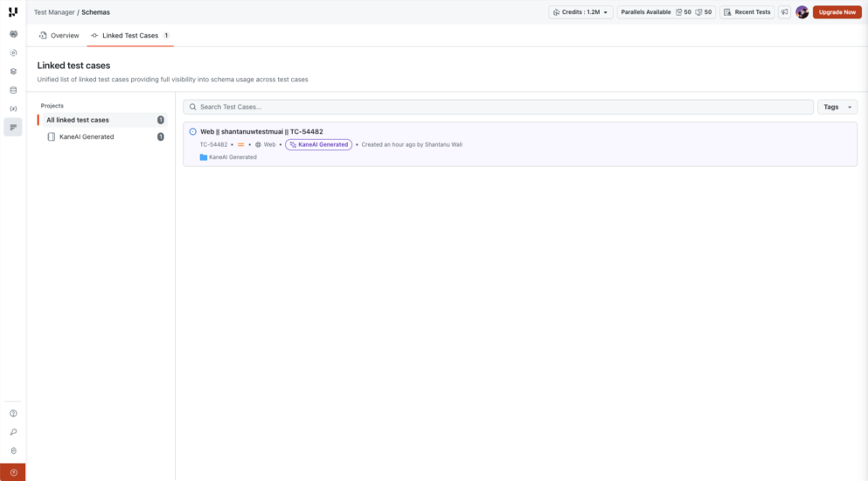
Task: Click the 'Linked test cases' page heading
Action: coord(73,66)
